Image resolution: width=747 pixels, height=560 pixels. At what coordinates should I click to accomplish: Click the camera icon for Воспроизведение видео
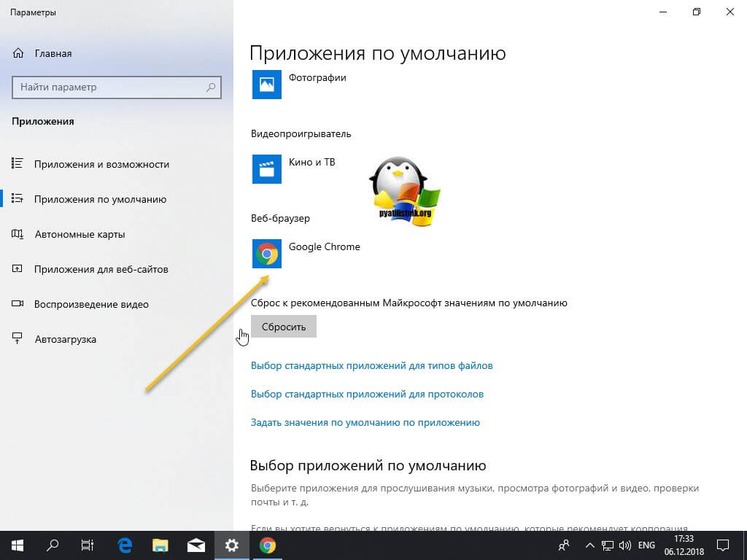click(x=18, y=304)
